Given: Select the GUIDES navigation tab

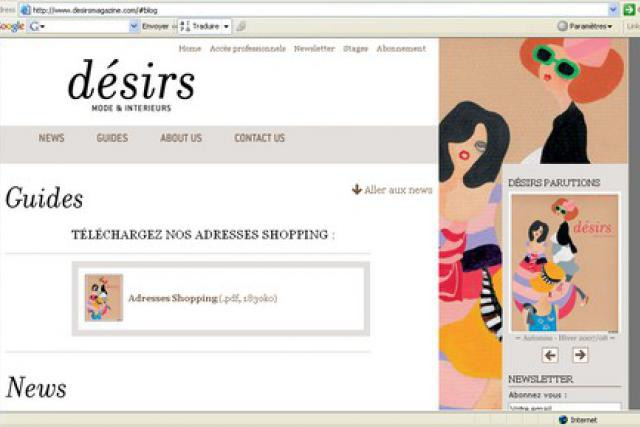Looking at the screenshot, I should tap(112, 138).
